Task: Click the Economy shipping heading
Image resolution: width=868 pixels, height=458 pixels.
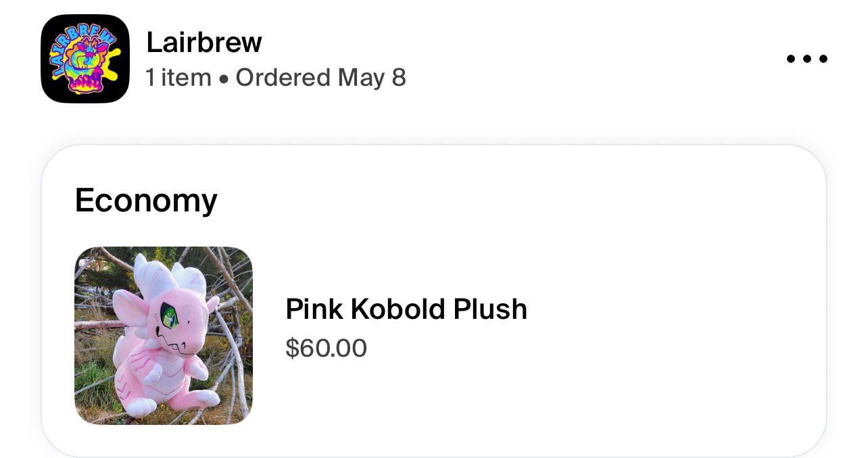Action: [146, 200]
